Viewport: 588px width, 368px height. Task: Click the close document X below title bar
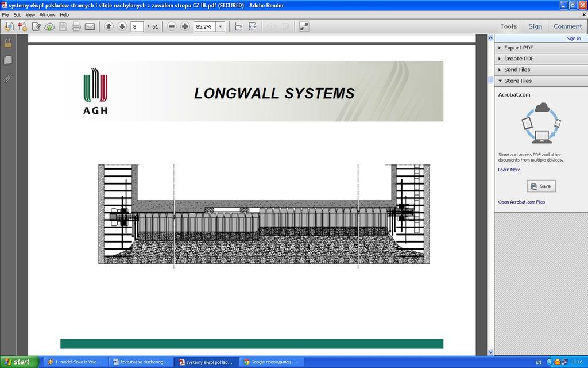tap(584, 14)
